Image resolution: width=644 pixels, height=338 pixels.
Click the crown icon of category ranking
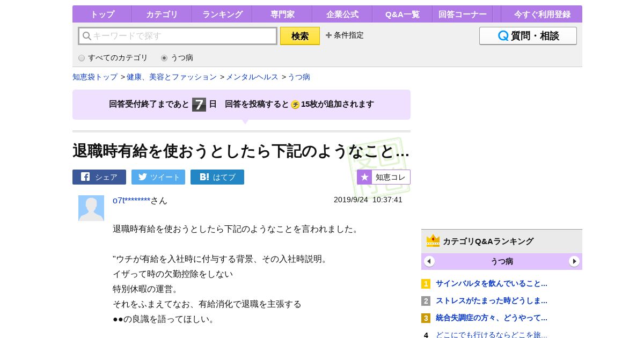433,241
